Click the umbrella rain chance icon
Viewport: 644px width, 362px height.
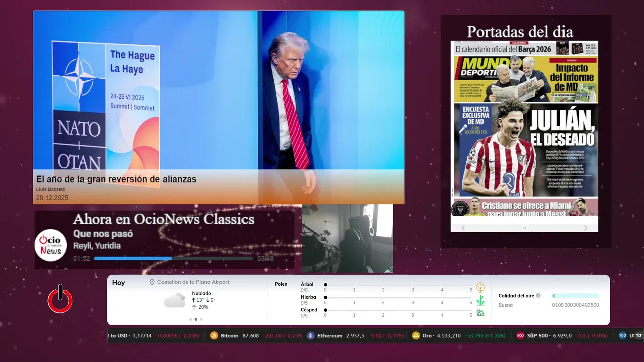(x=194, y=307)
